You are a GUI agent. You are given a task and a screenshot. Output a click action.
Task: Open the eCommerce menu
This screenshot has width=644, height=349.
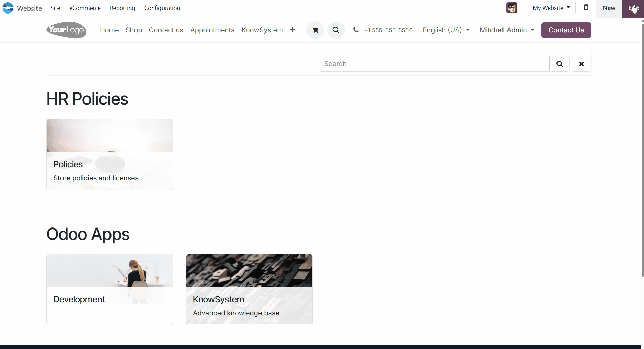click(85, 8)
